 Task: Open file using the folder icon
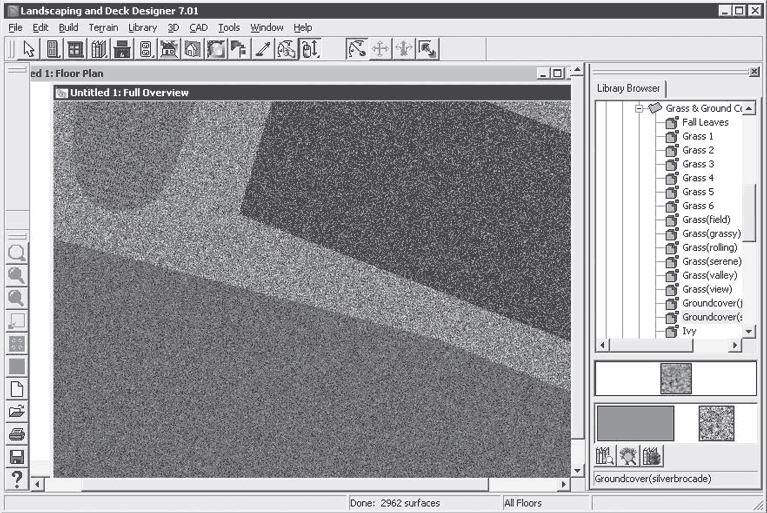tap(17, 411)
